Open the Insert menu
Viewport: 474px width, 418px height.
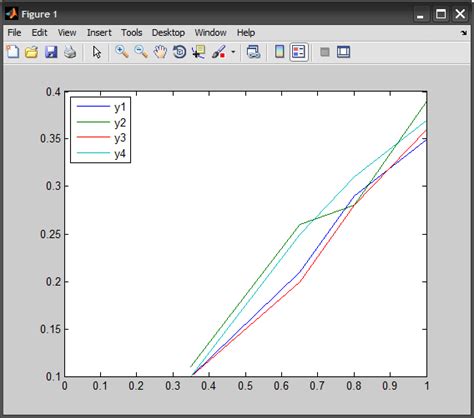tap(99, 33)
